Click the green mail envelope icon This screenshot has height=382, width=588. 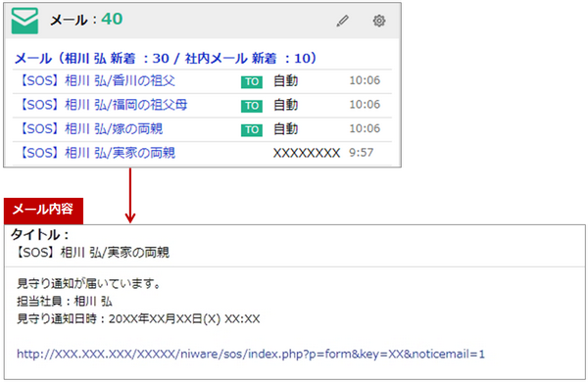coord(24,21)
